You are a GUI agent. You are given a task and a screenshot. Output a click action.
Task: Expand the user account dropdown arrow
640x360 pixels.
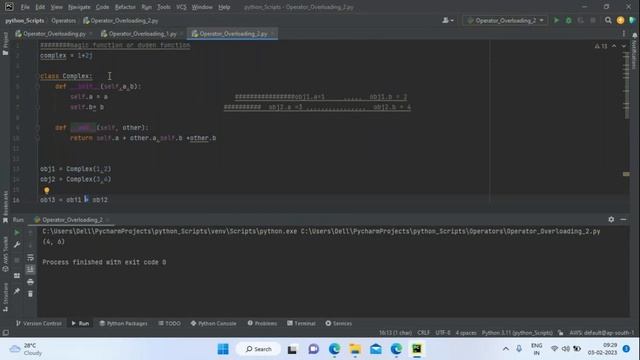[x=452, y=20]
